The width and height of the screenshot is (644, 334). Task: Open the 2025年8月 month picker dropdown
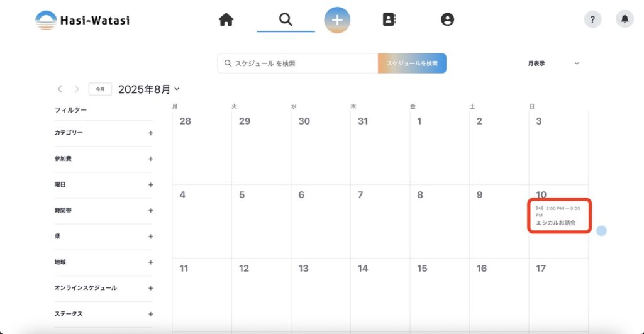pos(149,89)
